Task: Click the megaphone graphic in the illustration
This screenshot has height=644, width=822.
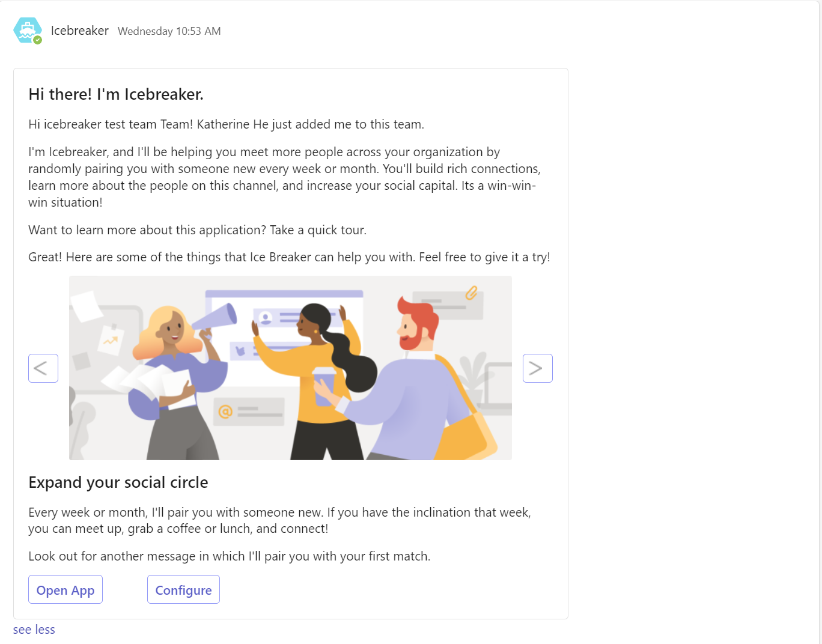Action: tap(219, 315)
